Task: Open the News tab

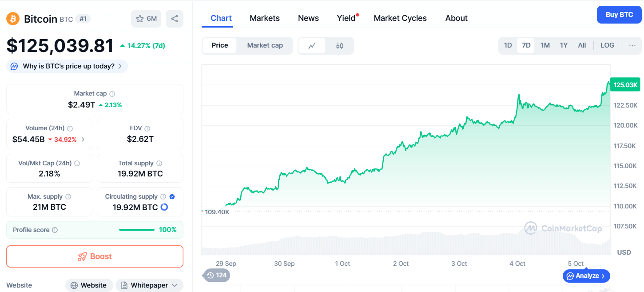Action: (308, 18)
